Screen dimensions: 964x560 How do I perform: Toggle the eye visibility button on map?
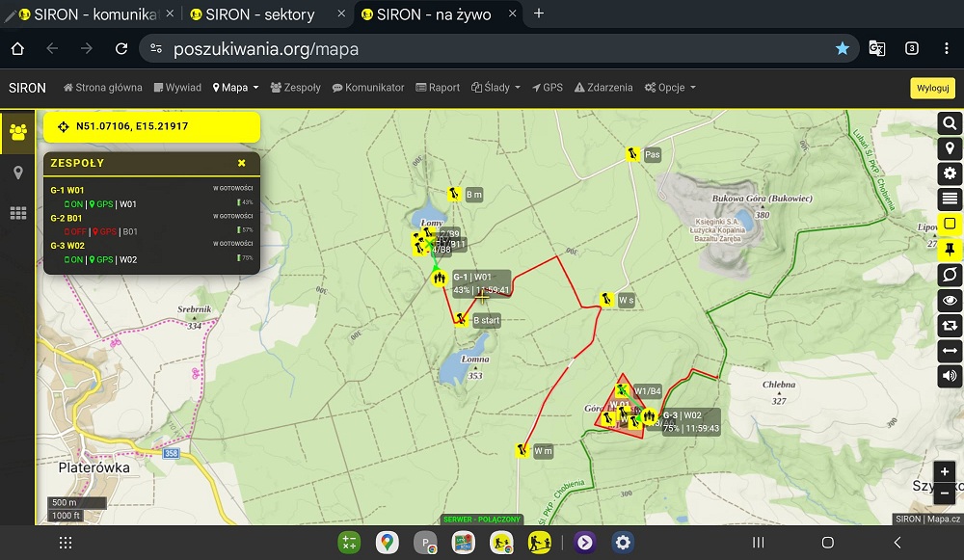[x=950, y=301]
